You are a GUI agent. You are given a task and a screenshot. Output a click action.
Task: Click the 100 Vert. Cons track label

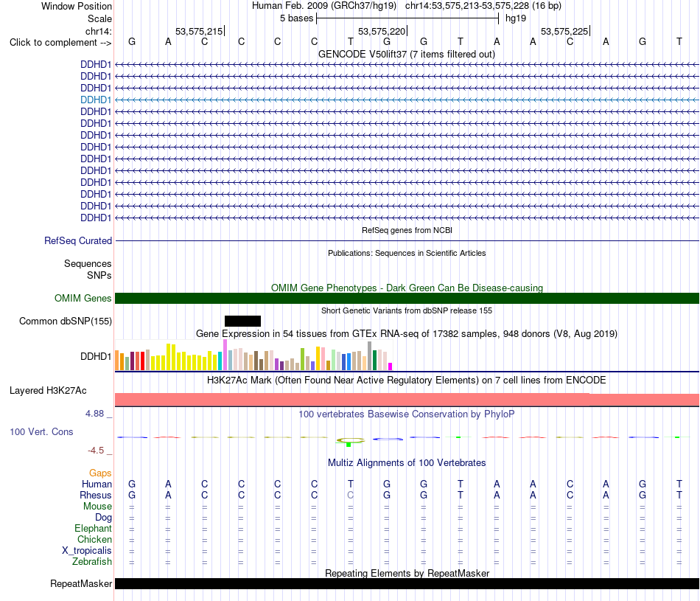41,431
